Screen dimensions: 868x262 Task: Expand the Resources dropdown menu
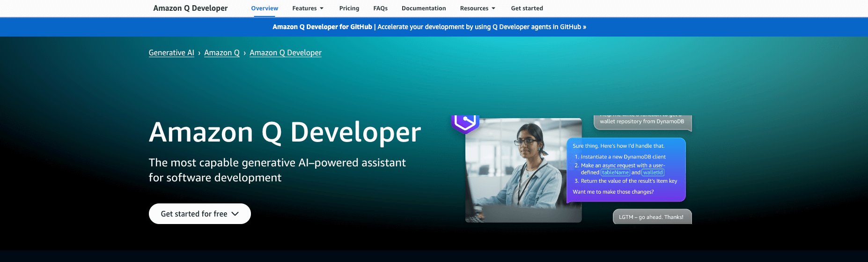[x=478, y=8]
